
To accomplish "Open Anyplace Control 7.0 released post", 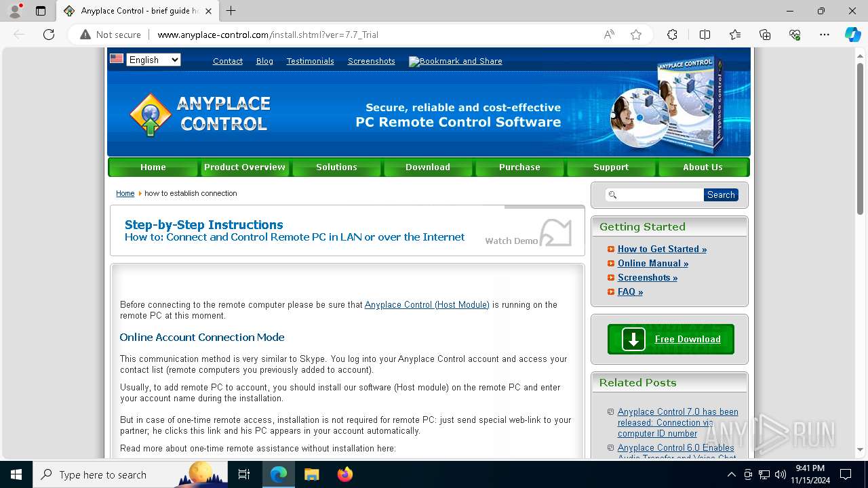I will (x=678, y=422).
